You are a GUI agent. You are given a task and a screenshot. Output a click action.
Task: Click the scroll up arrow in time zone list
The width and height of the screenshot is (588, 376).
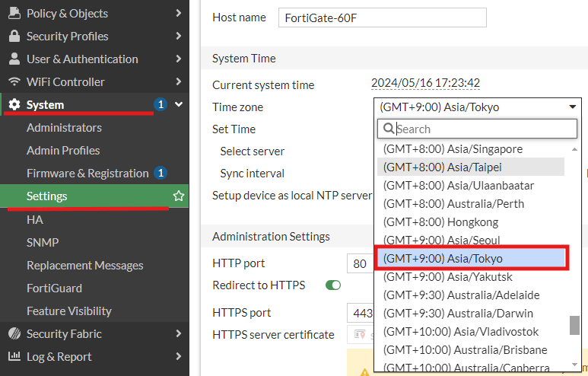[574, 149]
